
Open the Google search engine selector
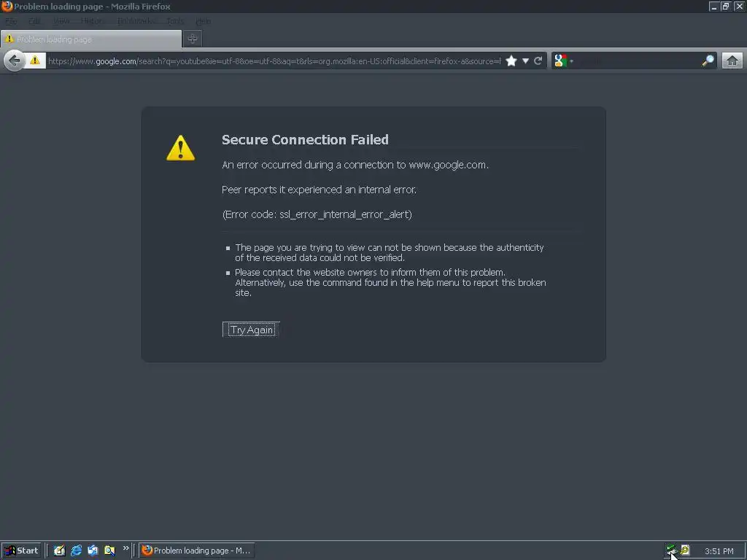(563, 61)
